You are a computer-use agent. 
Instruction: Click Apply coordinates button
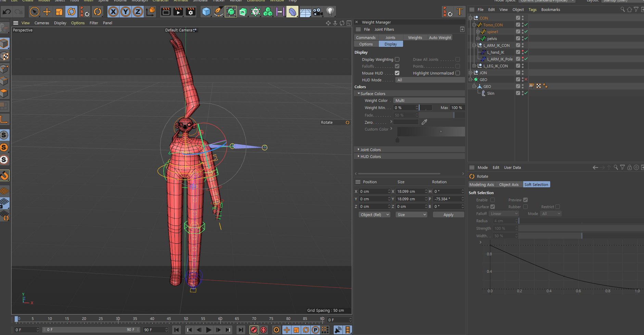[x=448, y=215]
